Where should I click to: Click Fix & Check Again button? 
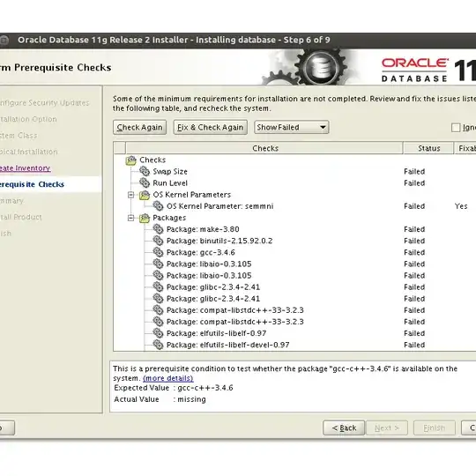click(x=211, y=127)
